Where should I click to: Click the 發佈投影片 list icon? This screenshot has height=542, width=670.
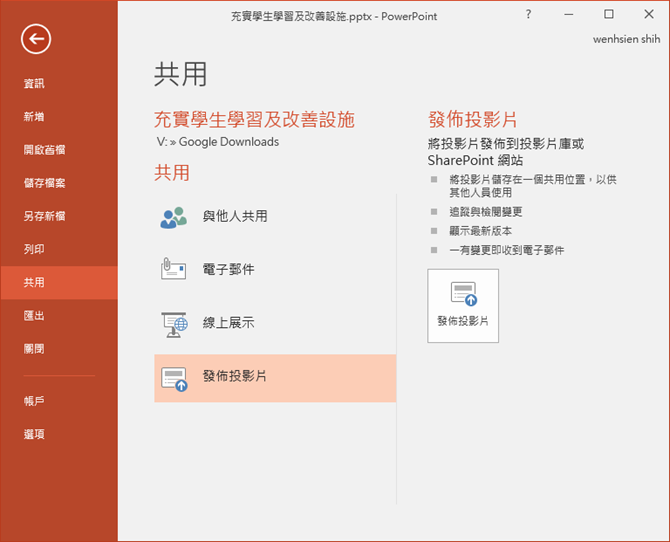tap(174, 379)
